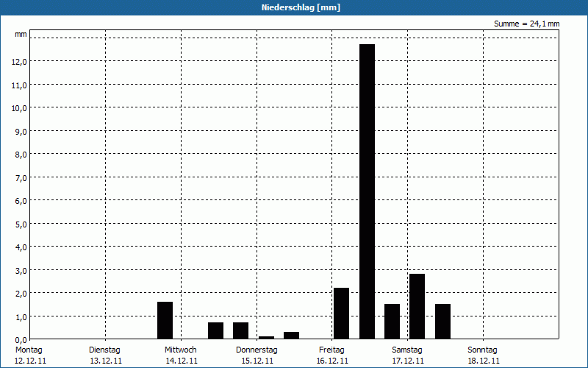Click the Freitag day label
The width and height of the screenshot is (588, 368).
pos(331,350)
